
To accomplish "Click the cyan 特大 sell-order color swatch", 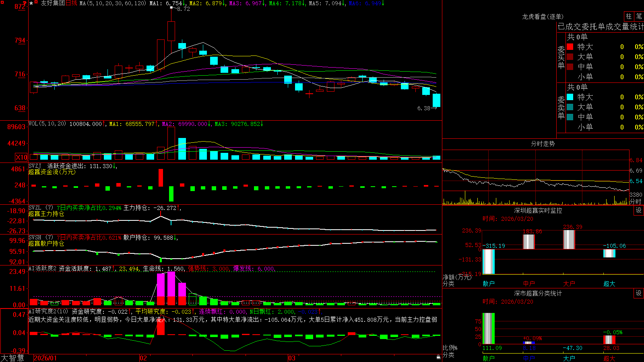I will click(x=570, y=97).
